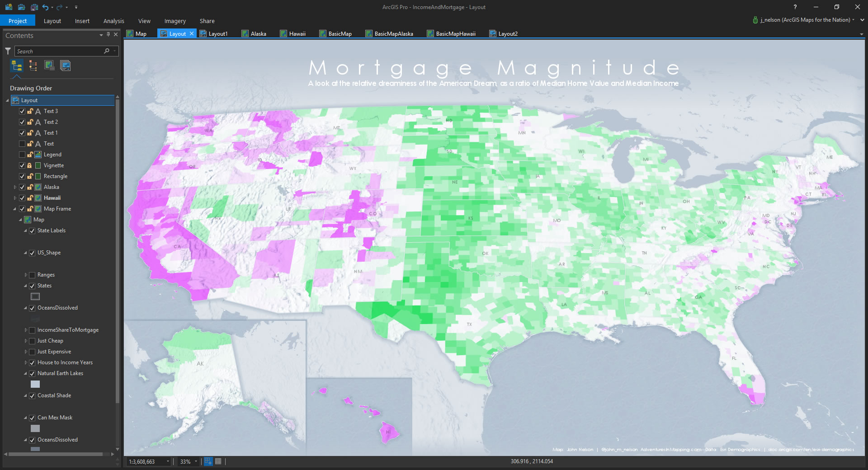Open the map scale dropdown
Screen dimensions: 868x470
pos(168,461)
